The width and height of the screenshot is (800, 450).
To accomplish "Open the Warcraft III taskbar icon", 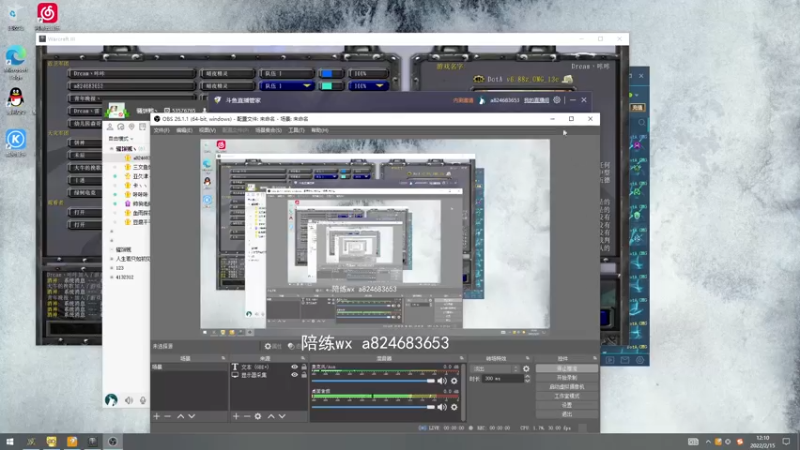I will (92, 441).
